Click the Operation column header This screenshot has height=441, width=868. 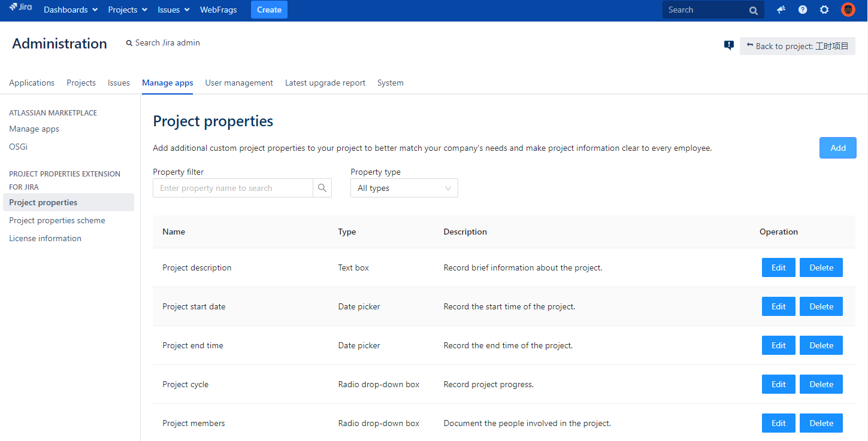tap(779, 232)
